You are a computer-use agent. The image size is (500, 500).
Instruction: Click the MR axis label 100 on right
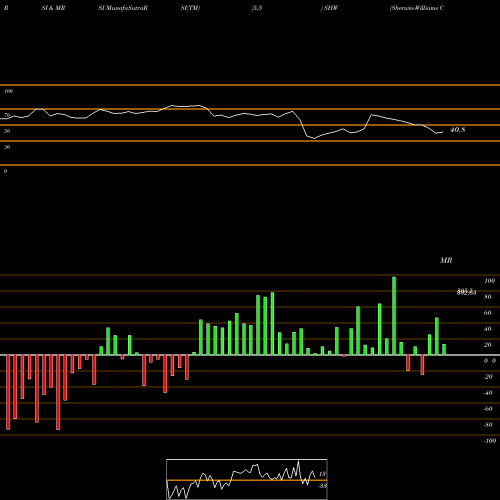(489, 281)
